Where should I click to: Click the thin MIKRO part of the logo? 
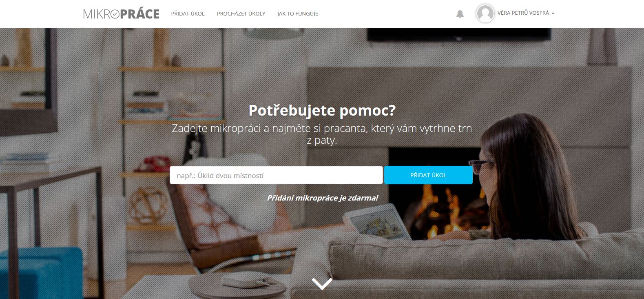(x=97, y=14)
